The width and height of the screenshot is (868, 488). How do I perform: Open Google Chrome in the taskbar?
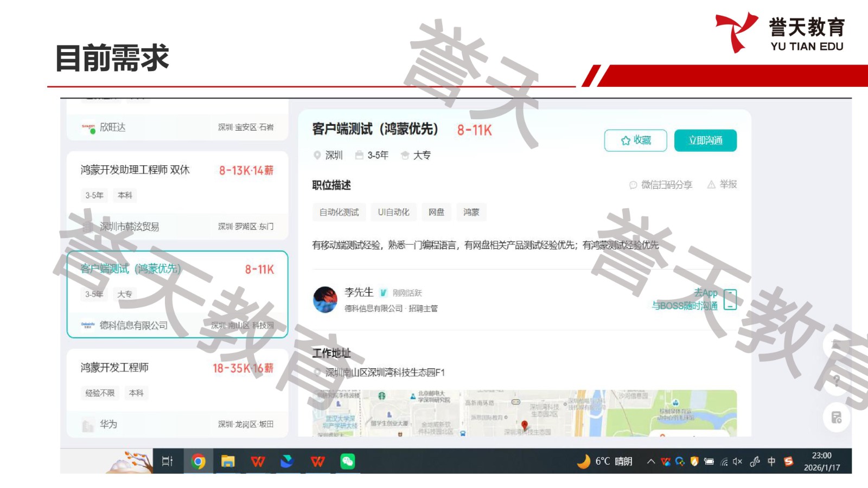click(x=198, y=461)
